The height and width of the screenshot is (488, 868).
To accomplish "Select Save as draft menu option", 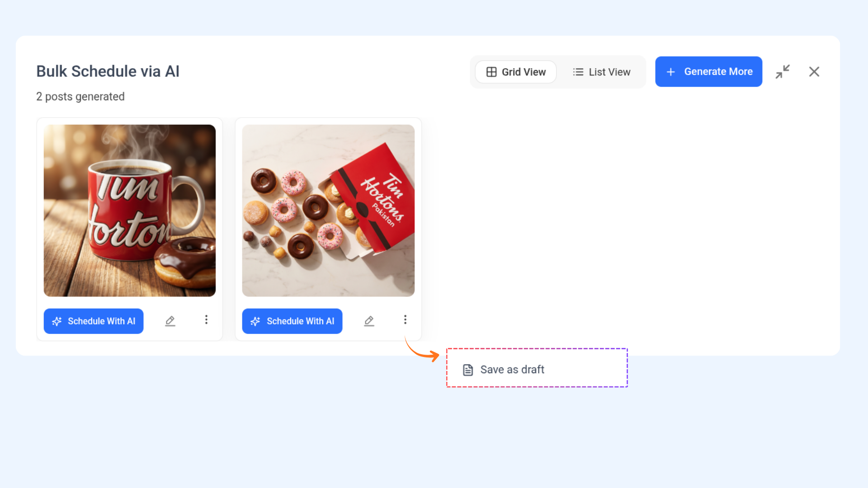I will [x=537, y=369].
